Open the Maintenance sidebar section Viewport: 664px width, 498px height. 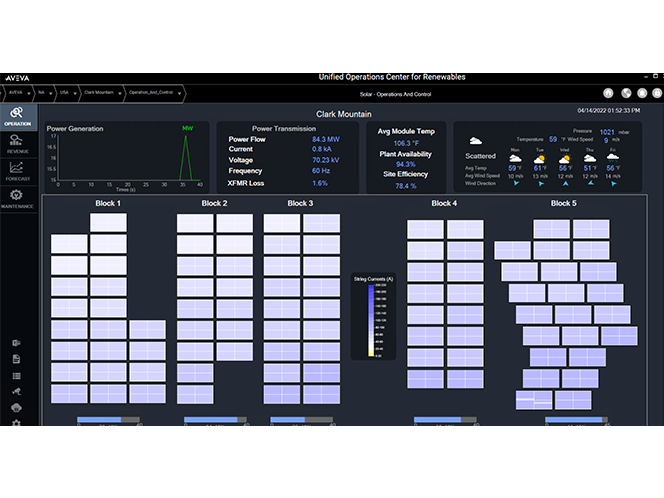pyautogui.click(x=17, y=198)
